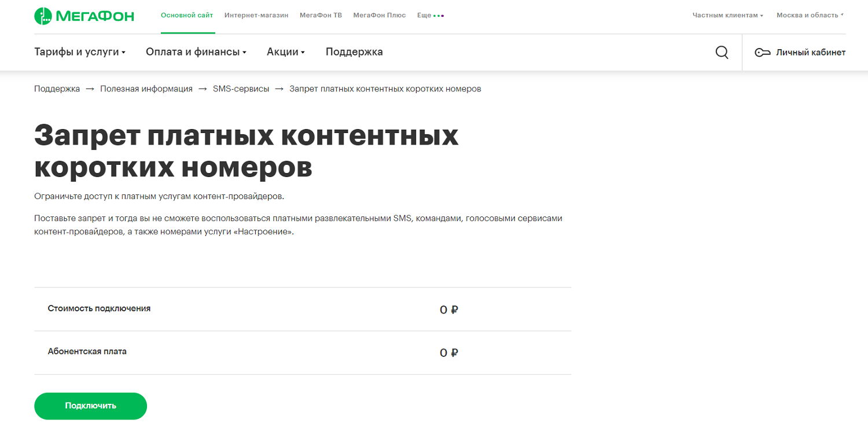Change region via Москва и область

point(810,15)
